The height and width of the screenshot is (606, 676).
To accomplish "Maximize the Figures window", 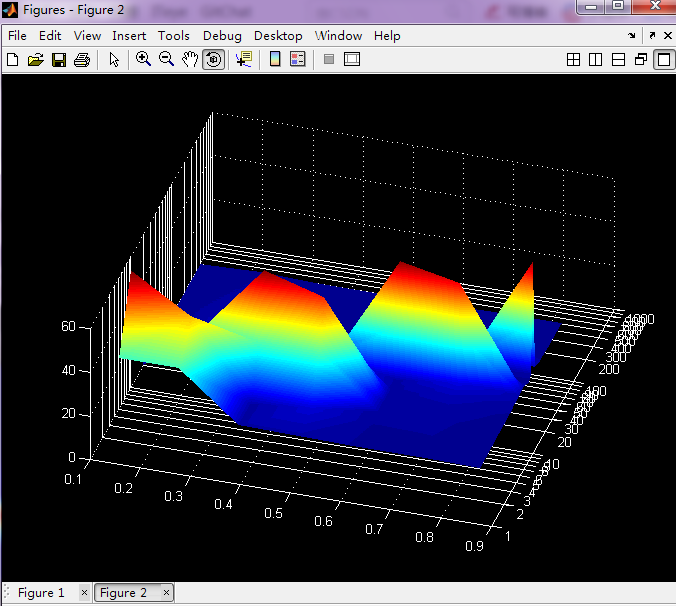I will click(x=618, y=6).
